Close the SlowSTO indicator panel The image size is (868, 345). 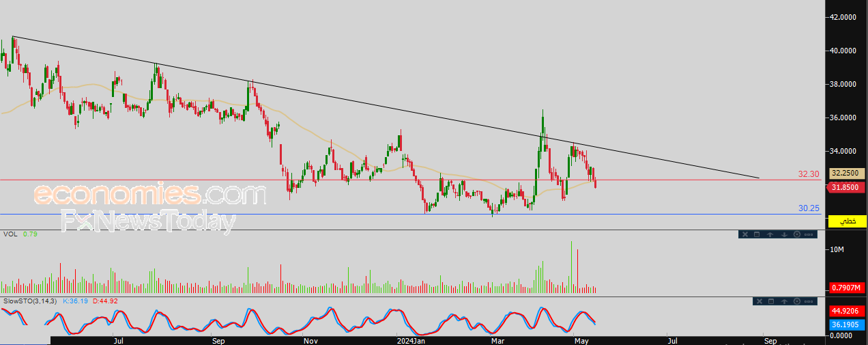point(759,301)
